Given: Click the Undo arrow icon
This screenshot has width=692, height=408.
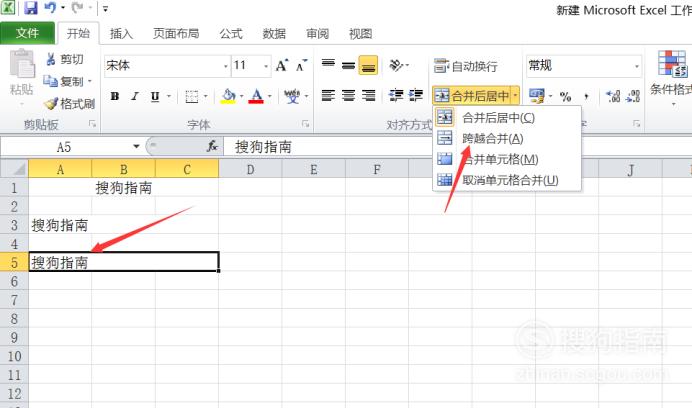Looking at the screenshot, I should [50, 8].
